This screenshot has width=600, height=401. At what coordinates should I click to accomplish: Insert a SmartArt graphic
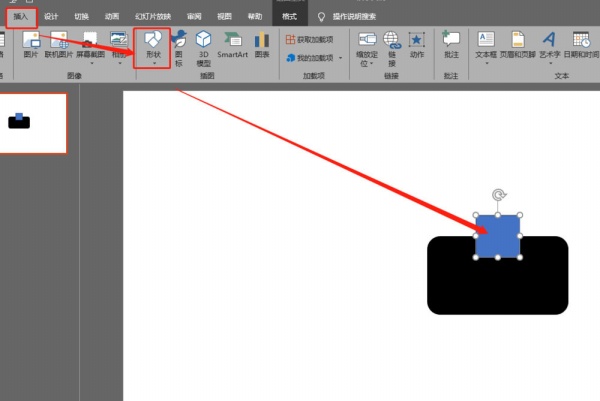[232, 45]
